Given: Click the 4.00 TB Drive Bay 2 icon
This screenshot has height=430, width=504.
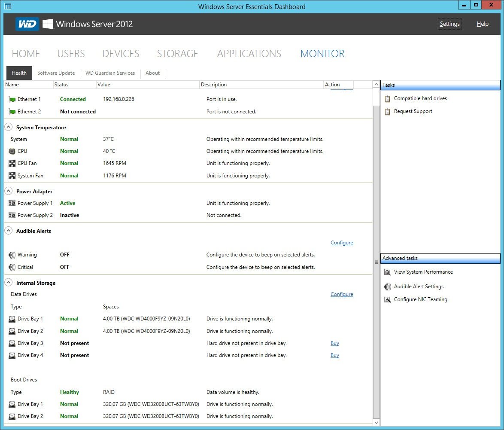Looking at the screenshot, I should [x=12, y=331].
